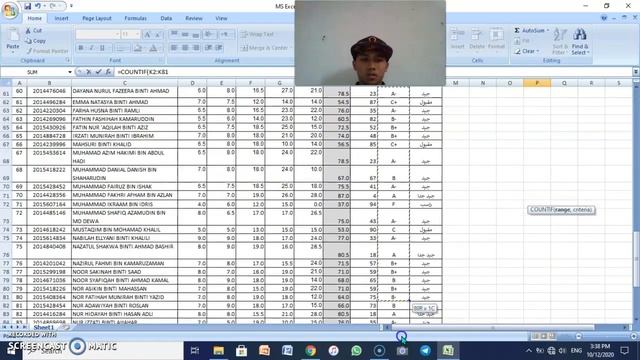
Task: Copy the selection
Action: pos(36,41)
